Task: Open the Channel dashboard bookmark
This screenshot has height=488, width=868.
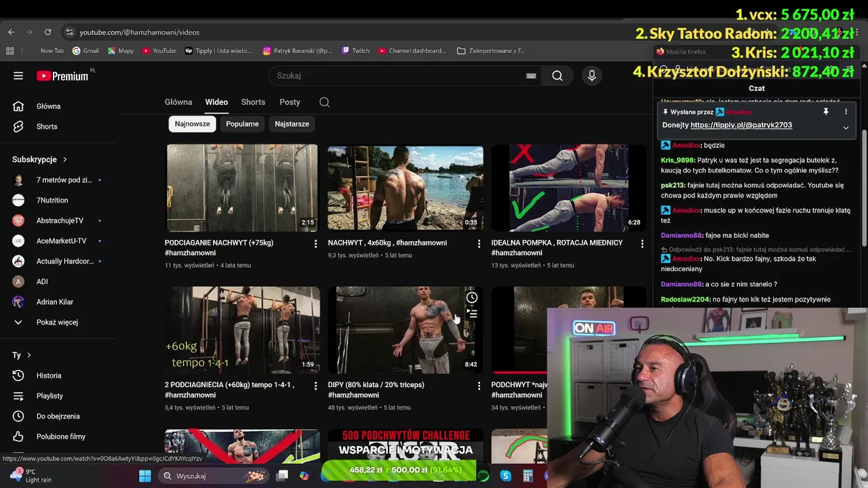Action: (412, 50)
